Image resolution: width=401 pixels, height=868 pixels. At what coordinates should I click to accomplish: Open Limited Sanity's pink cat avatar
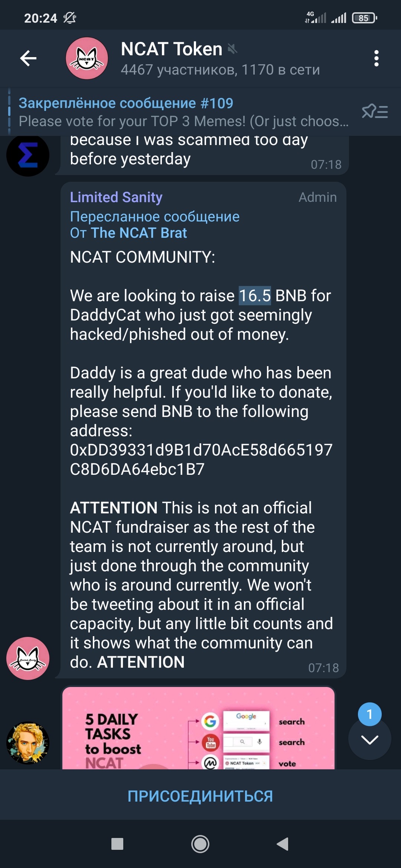tap(28, 658)
